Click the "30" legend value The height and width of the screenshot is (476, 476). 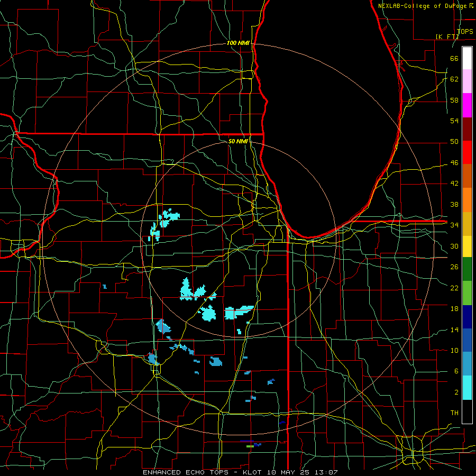tap(454, 246)
